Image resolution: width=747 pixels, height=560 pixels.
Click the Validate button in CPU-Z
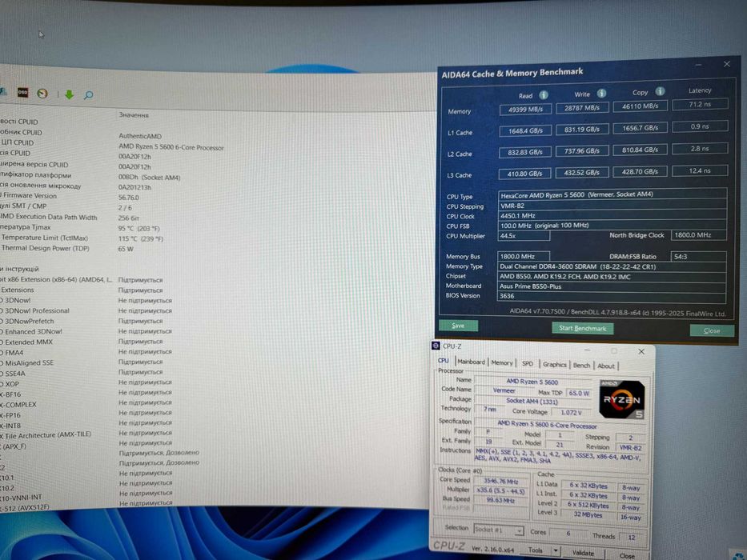pos(583,553)
